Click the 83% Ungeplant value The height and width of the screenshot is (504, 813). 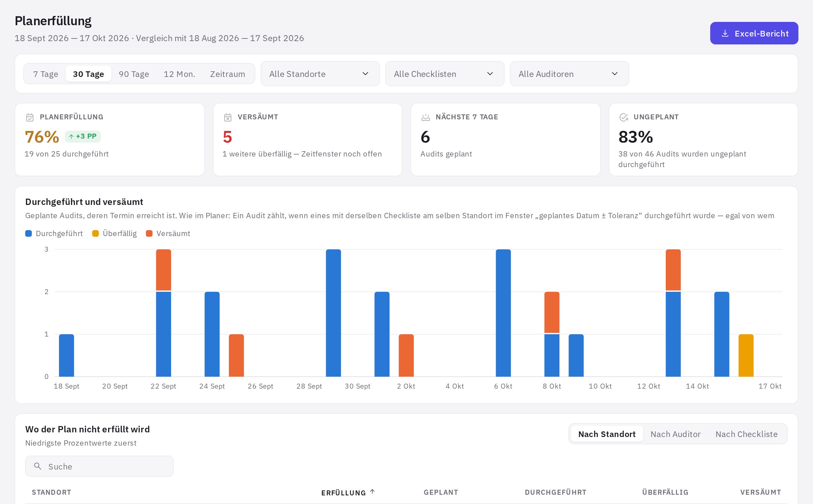coord(636,137)
